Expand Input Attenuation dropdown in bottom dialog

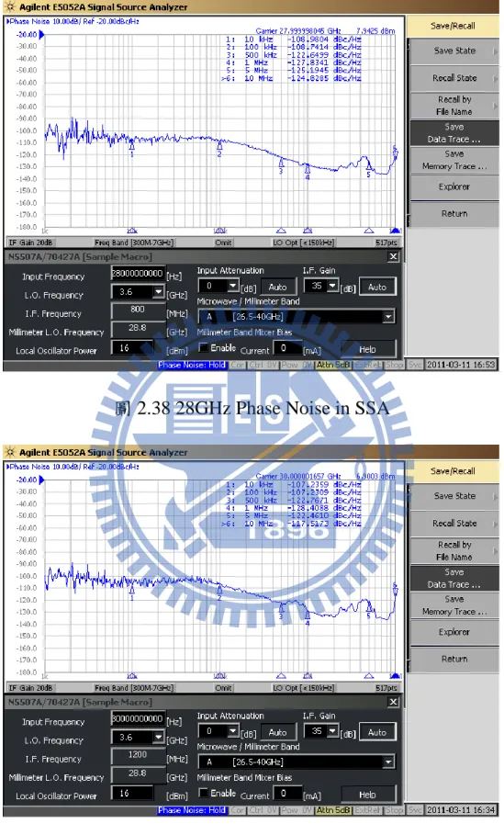(x=233, y=731)
